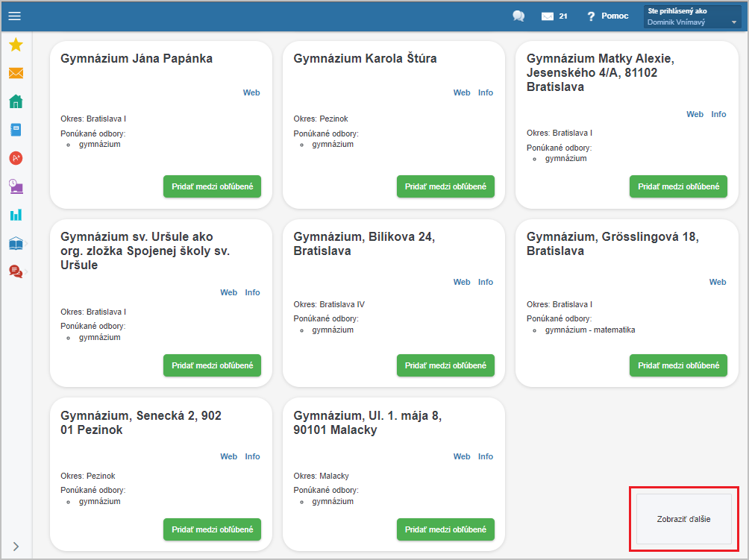Click the yellow star favorites sidebar icon
Viewport: 749px width, 560px height.
[x=16, y=45]
